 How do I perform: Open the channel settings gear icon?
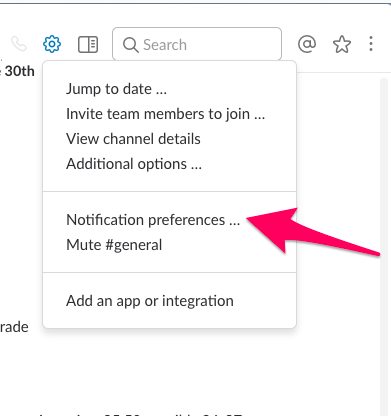point(52,44)
